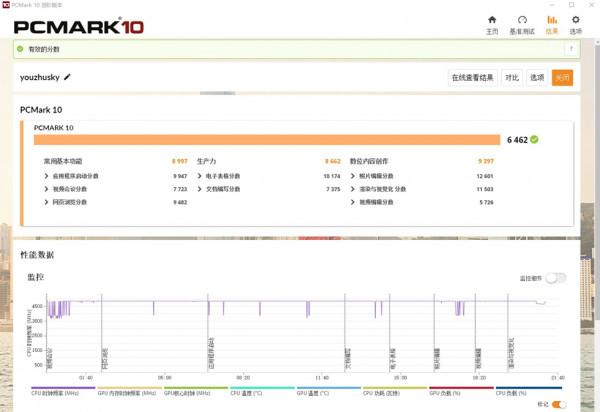
Task: Click the Video Editing score value 5 726
Action: (486, 202)
